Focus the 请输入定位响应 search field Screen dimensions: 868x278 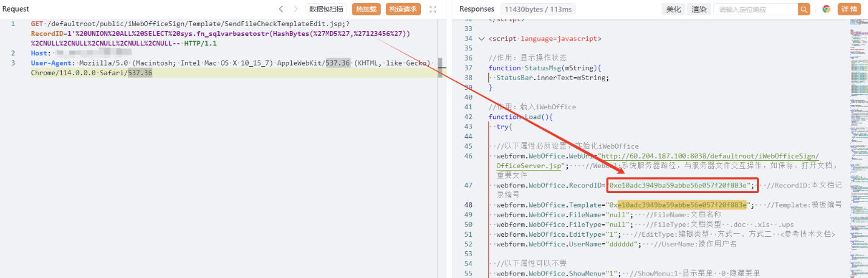pos(756,9)
